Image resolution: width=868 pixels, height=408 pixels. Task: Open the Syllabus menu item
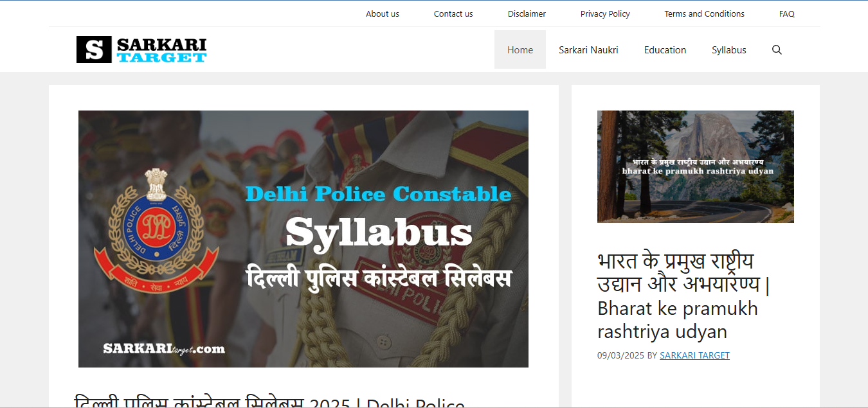coord(729,49)
